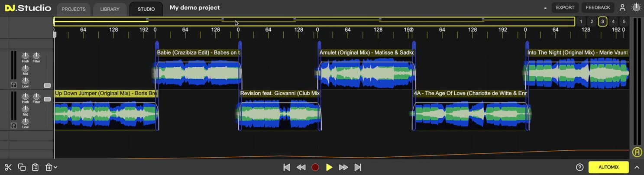Viewport: 644px width, 175px height.
Task: Click the playhead marker at timeline start
Action: pos(55,34)
